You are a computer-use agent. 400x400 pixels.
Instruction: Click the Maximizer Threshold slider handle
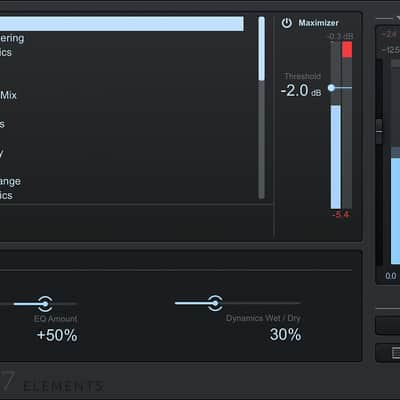(331, 88)
